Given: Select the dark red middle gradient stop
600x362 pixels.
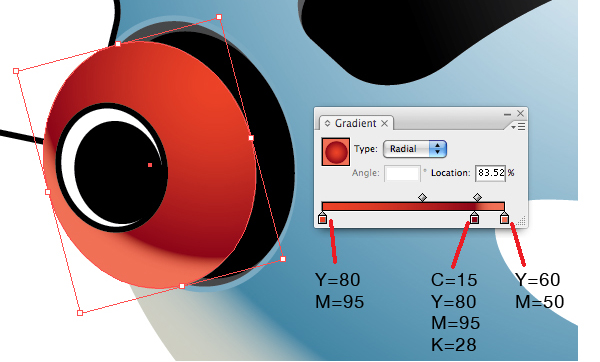Looking at the screenshot, I should click(x=474, y=218).
